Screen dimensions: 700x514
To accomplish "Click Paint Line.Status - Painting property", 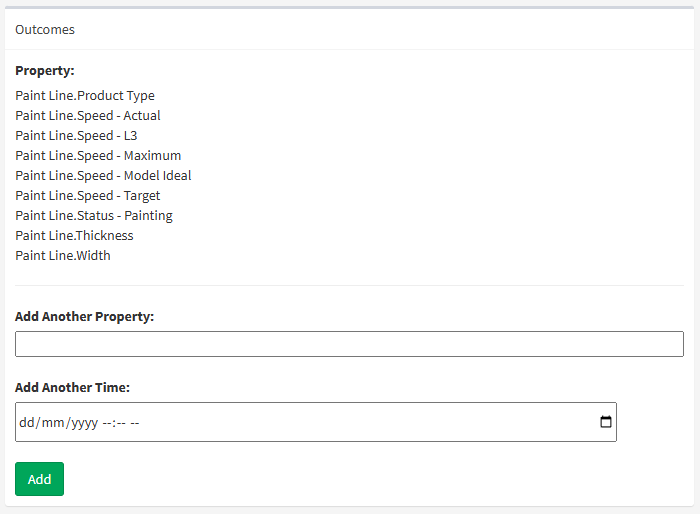I will [94, 216].
